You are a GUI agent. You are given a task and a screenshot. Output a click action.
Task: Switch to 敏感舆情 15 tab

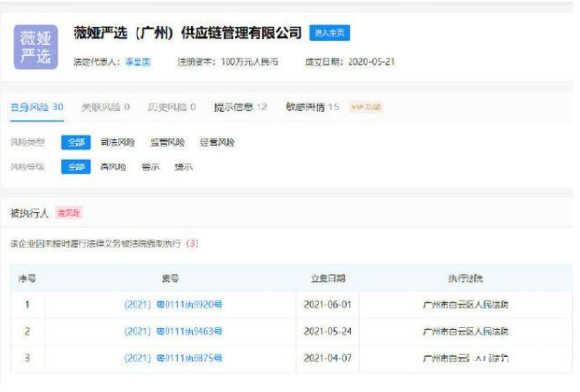click(x=312, y=107)
